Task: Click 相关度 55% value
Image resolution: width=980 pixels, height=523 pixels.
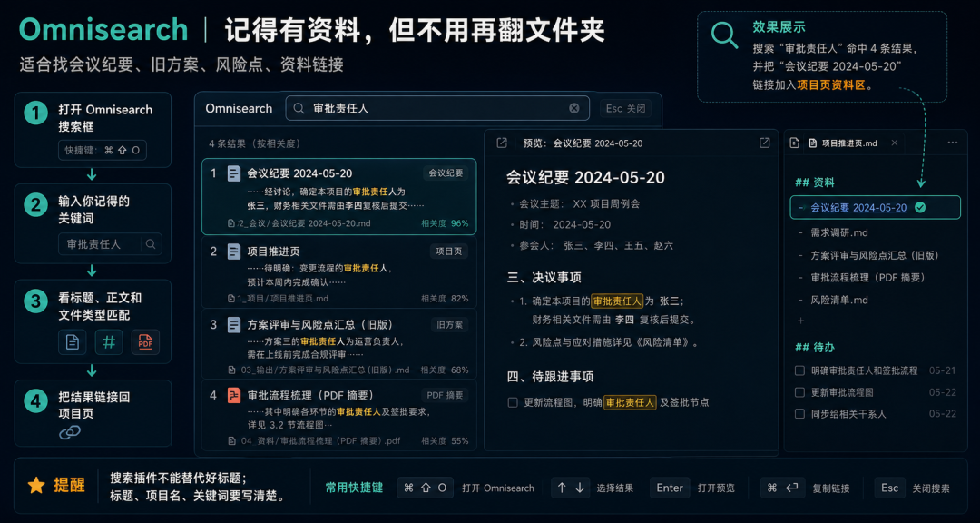Action: (445, 441)
